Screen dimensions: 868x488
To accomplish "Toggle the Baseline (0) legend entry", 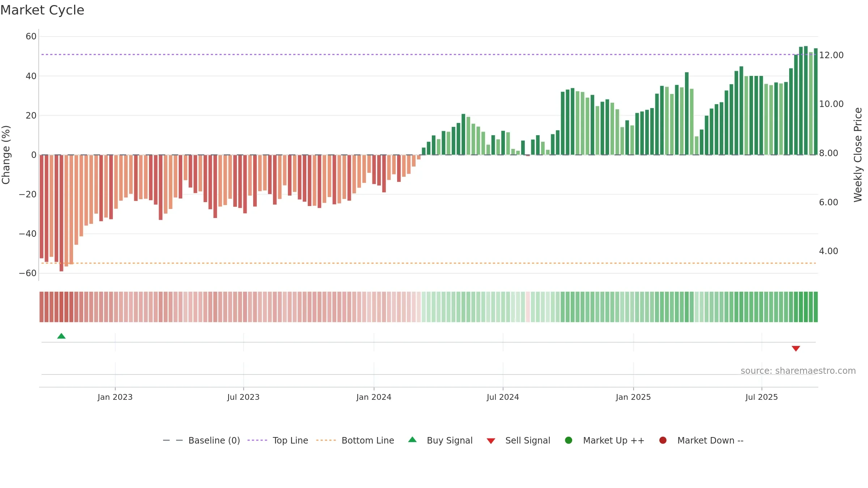I will click(x=201, y=440).
